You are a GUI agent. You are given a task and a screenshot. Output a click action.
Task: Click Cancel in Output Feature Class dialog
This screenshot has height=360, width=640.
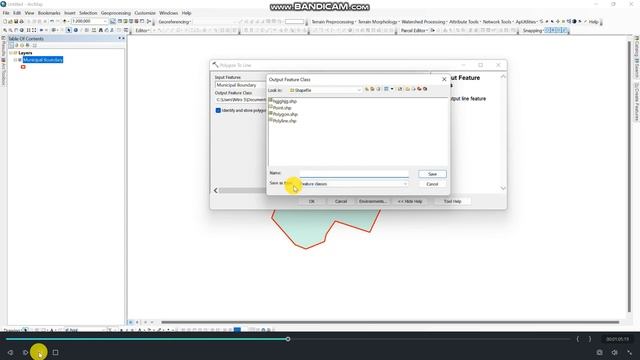(x=432, y=184)
